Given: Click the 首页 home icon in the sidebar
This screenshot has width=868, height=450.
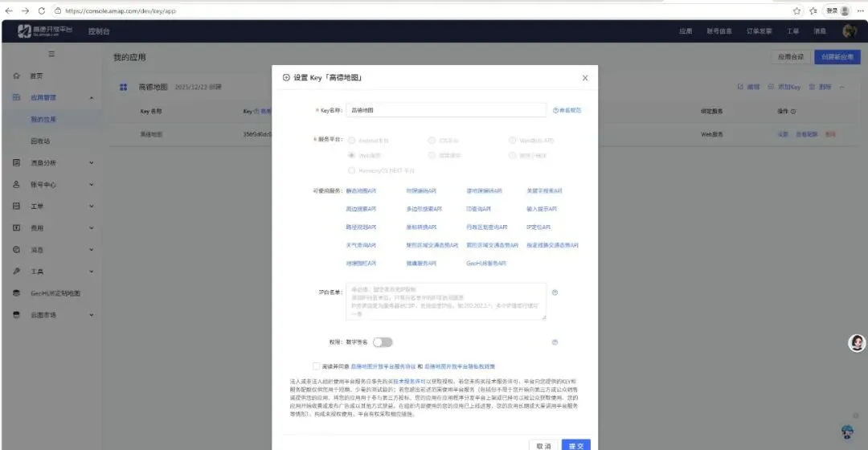Looking at the screenshot, I should (16, 76).
